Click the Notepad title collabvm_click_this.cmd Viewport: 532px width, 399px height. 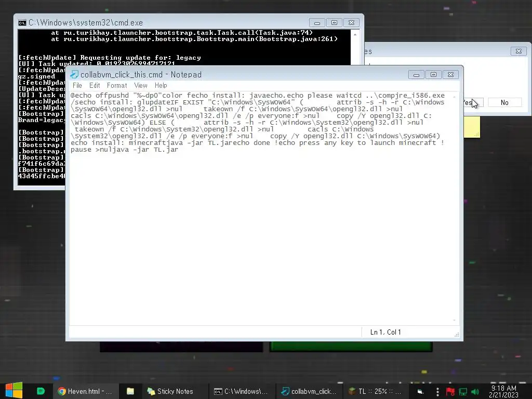point(122,75)
